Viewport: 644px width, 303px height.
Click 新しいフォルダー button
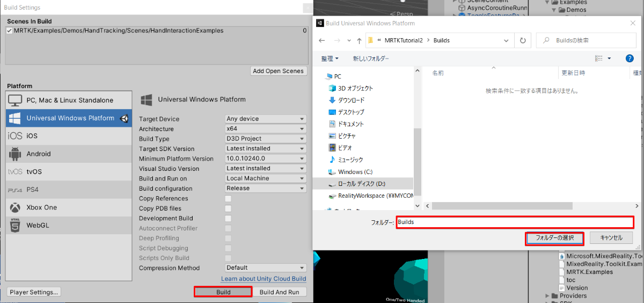[x=371, y=58]
